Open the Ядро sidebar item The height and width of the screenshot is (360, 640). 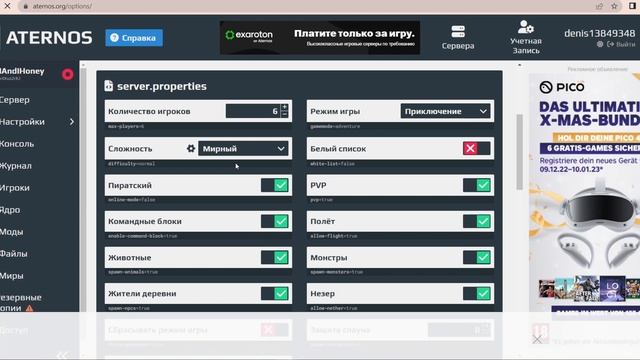pyautogui.click(x=10, y=210)
